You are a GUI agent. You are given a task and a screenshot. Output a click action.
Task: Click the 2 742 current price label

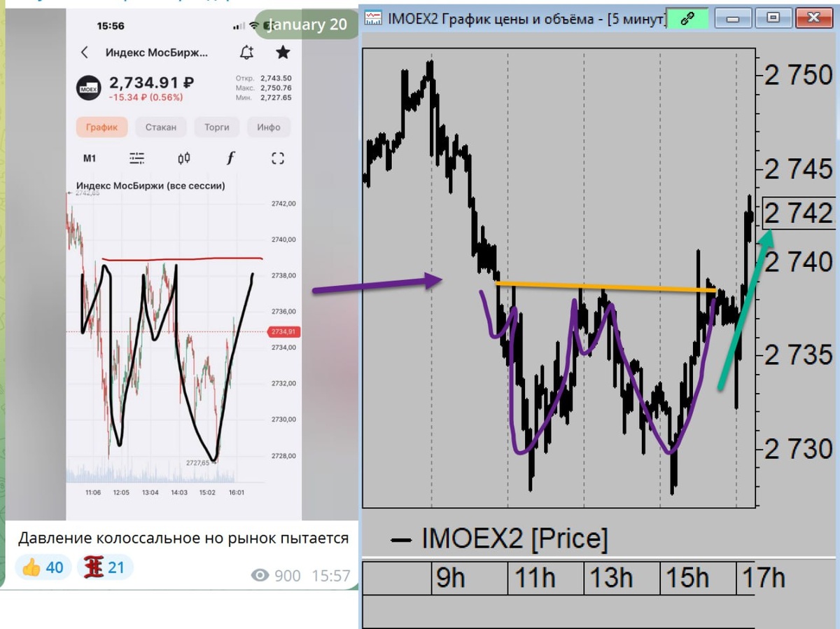pos(799,213)
